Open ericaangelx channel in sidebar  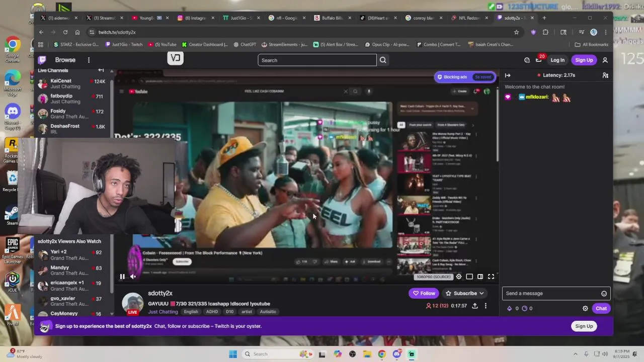pos(72,286)
